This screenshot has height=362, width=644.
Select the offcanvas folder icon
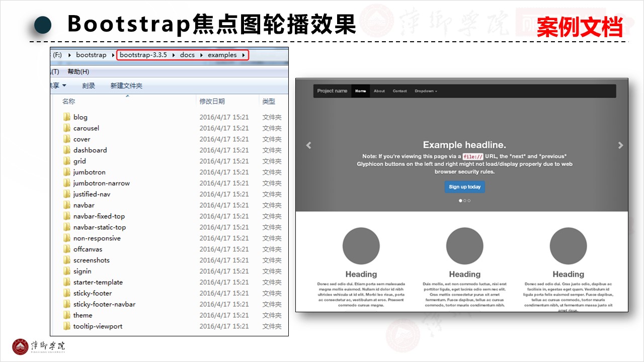(x=67, y=249)
